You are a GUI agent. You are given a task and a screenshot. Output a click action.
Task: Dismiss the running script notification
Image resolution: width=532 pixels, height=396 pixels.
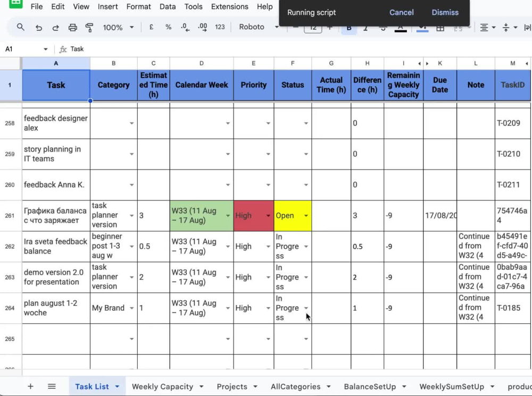[445, 13]
